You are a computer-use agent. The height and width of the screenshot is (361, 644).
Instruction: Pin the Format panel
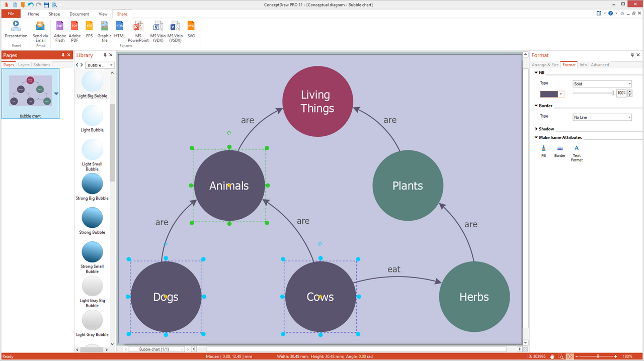(632, 55)
